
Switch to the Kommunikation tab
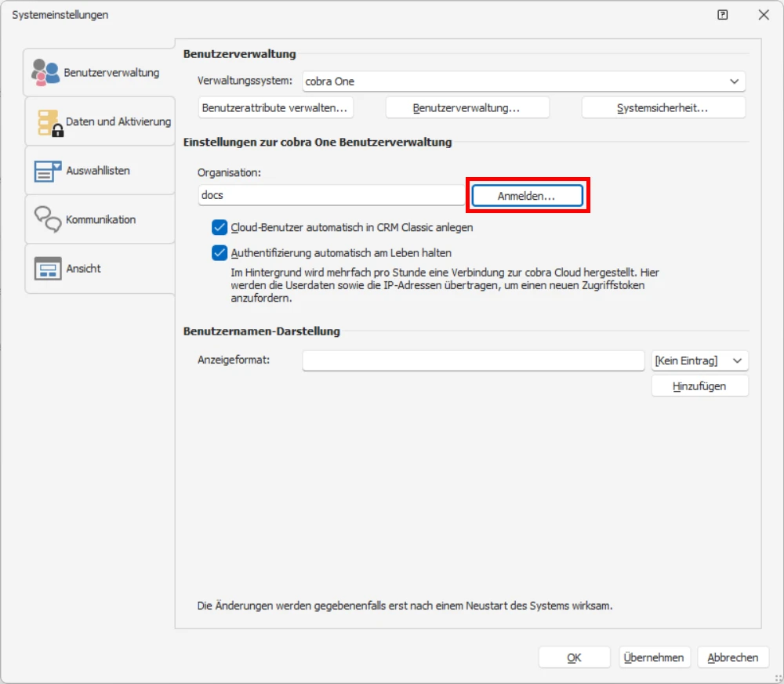click(94, 219)
